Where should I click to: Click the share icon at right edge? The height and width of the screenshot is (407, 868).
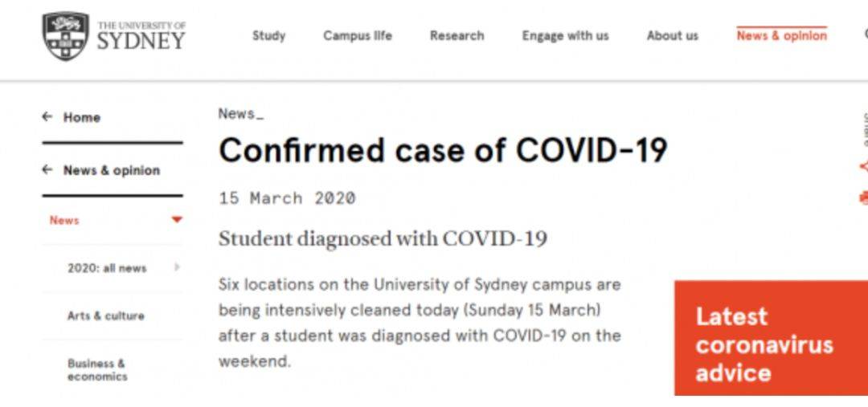[863, 166]
